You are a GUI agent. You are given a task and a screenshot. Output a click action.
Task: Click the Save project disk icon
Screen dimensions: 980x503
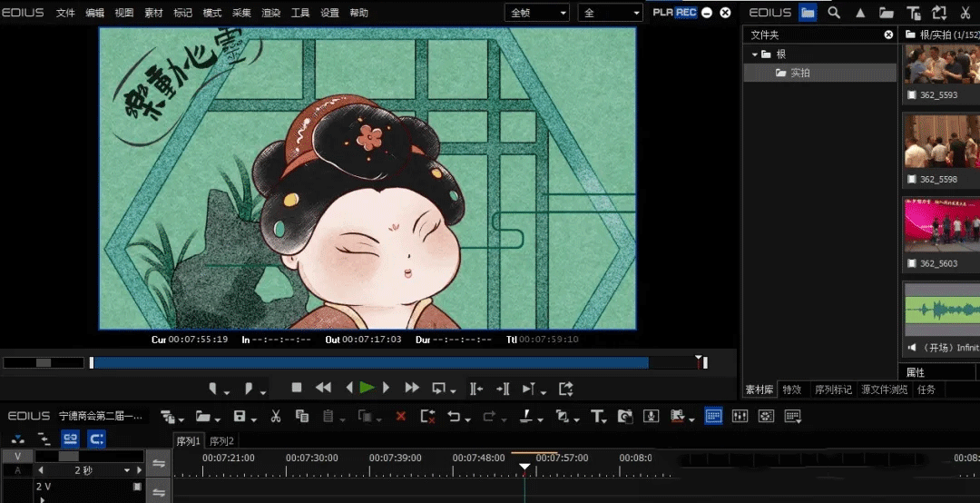pyautogui.click(x=240, y=416)
